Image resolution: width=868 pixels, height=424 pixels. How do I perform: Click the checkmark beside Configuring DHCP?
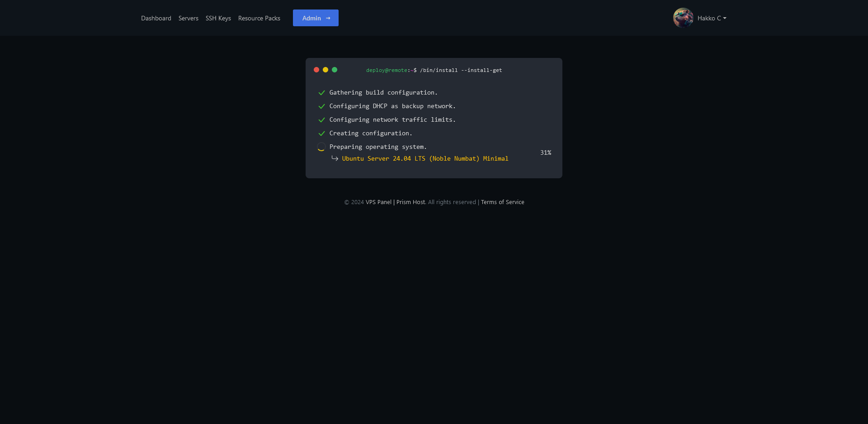(x=321, y=106)
